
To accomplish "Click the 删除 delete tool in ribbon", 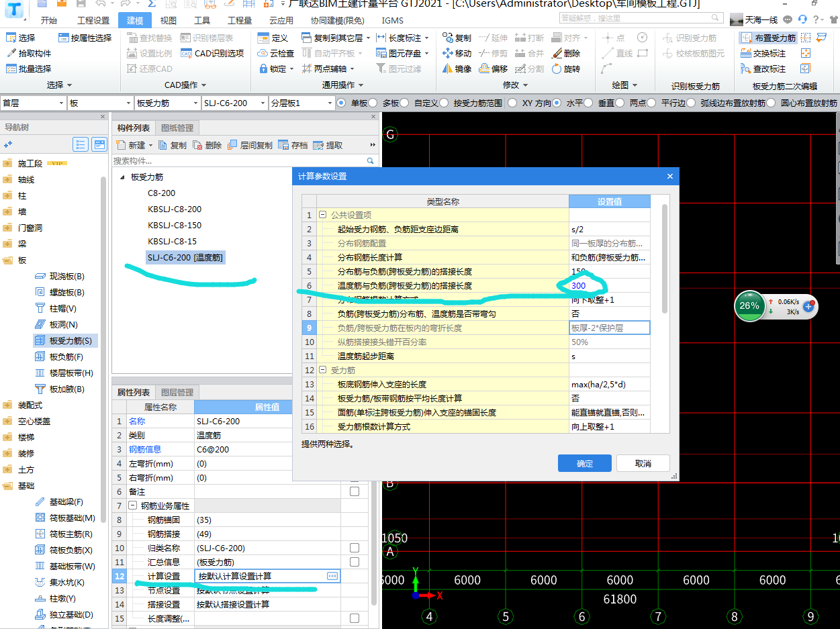I will (566, 53).
